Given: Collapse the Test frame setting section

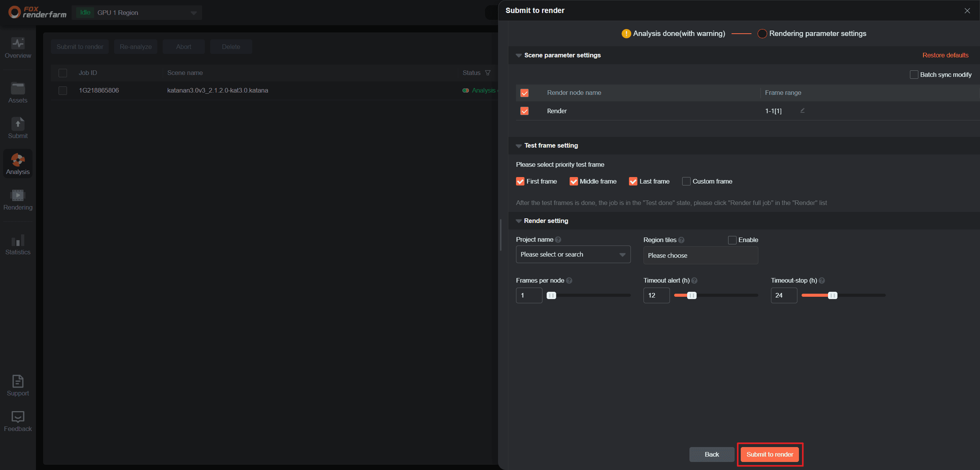Looking at the screenshot, I should click(x=519, y=146).
